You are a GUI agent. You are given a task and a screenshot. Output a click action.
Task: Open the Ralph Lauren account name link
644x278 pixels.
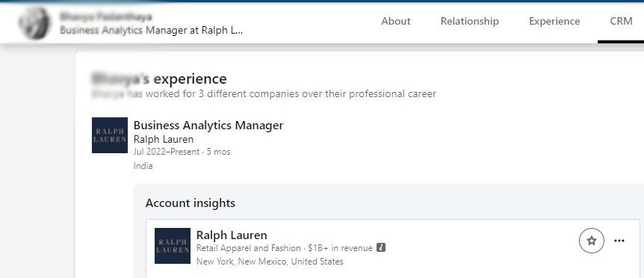click(x=232, y=235)
